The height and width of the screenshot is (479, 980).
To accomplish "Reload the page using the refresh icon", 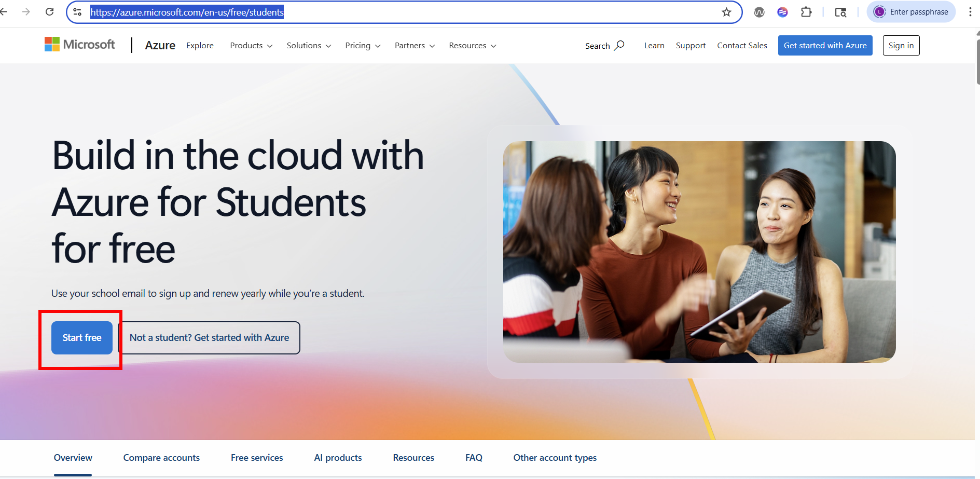I will point(49,11).
